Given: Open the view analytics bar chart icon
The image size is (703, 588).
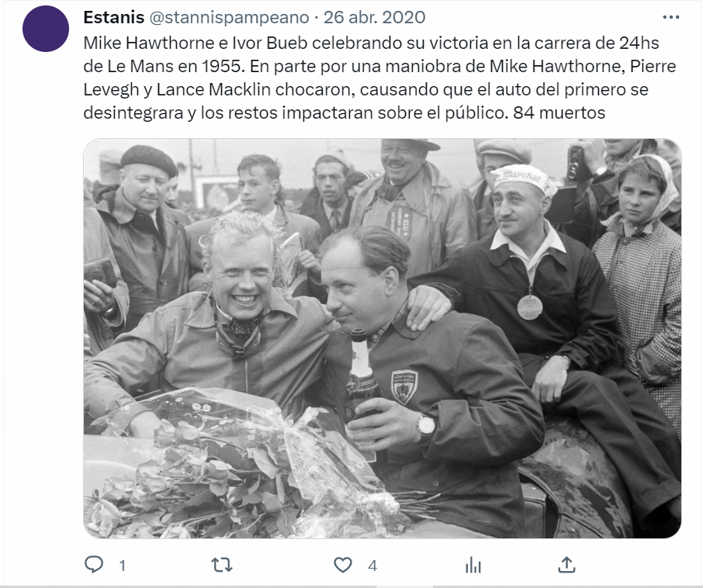Looking at the screenshot, I should tap(473, 566).
